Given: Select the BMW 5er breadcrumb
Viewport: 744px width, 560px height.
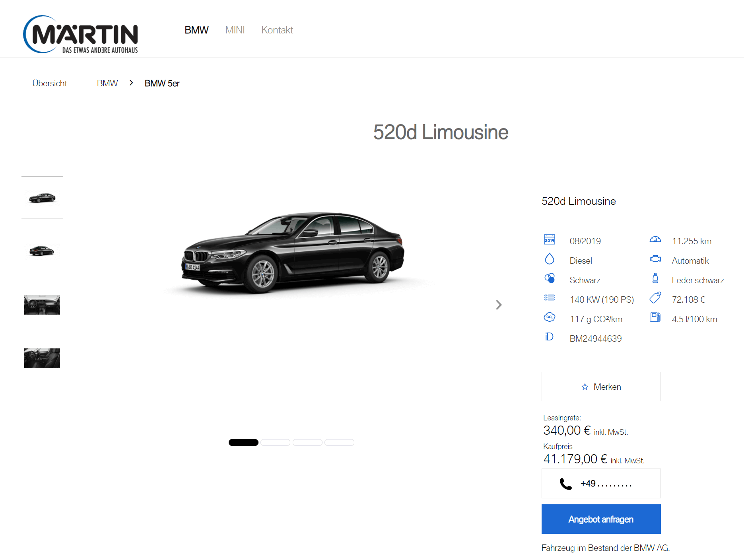Looking at the screenshot, I should [162, 84].
